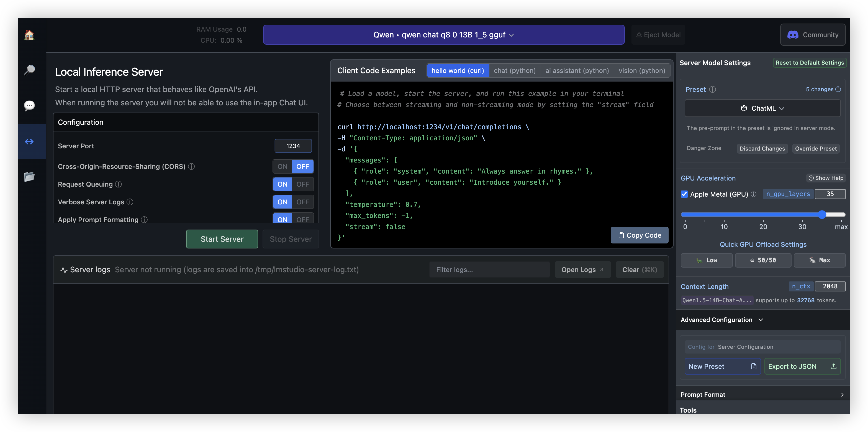This screenshot has height=432, width=868.
Task: Open the Qwen model selector dropdown
Action: coord(443,35)
